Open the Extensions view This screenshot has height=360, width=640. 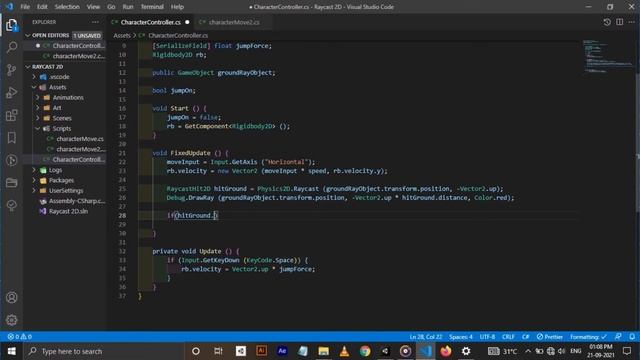tap(11, 115)
